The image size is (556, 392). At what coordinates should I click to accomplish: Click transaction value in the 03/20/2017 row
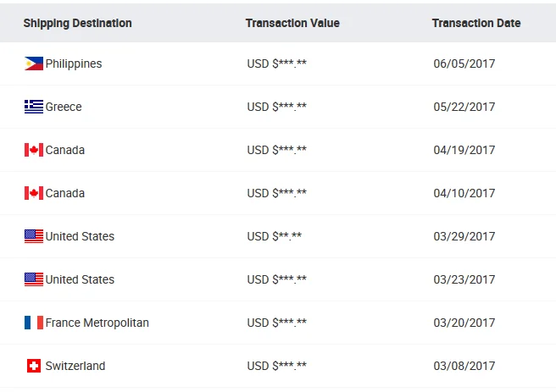(277, 323)
